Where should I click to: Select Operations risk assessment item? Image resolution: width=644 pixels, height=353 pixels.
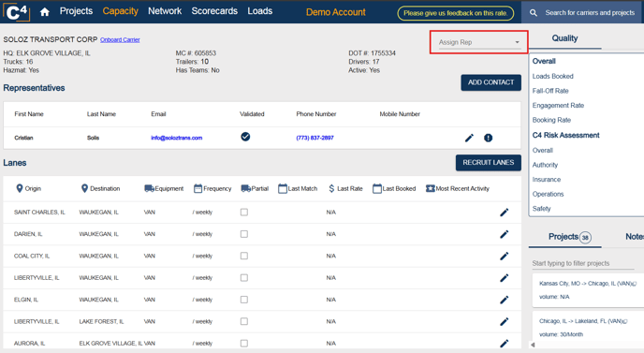(x=548, y=194)
